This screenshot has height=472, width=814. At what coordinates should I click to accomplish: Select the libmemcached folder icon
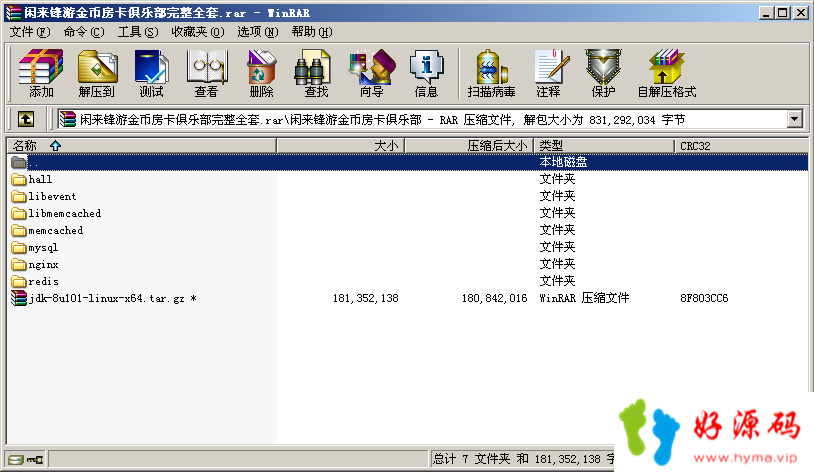19,213
